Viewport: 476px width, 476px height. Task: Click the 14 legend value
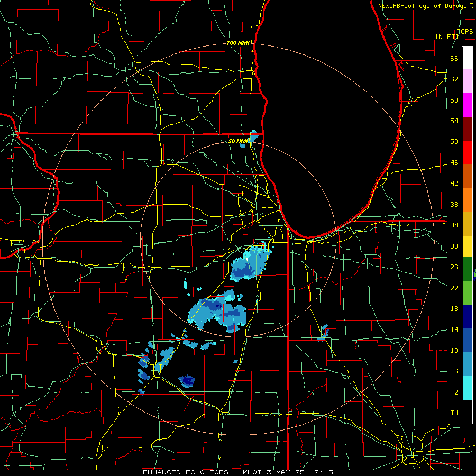pos(454,329)
